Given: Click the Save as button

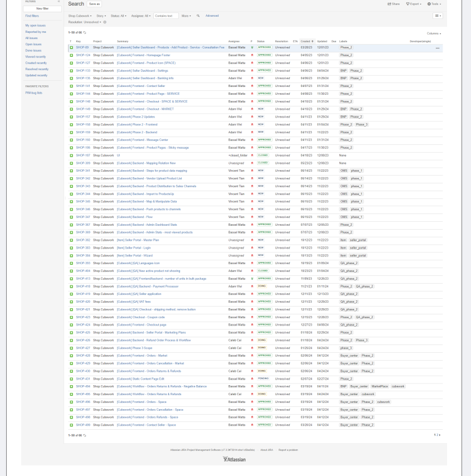Looking at the screenshot, I should tap(94, 4).
